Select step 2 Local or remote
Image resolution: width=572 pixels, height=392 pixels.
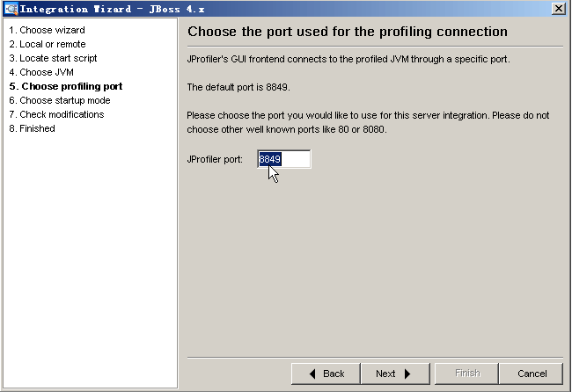click(x=48, y=44)
